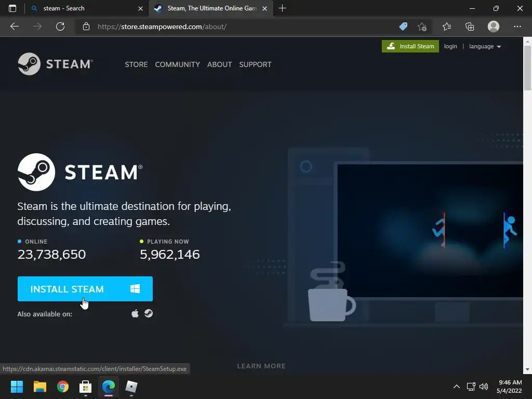Click the green Install Steam header button
The height and width of the screenshot is (399, 532).
coord(410,46)
